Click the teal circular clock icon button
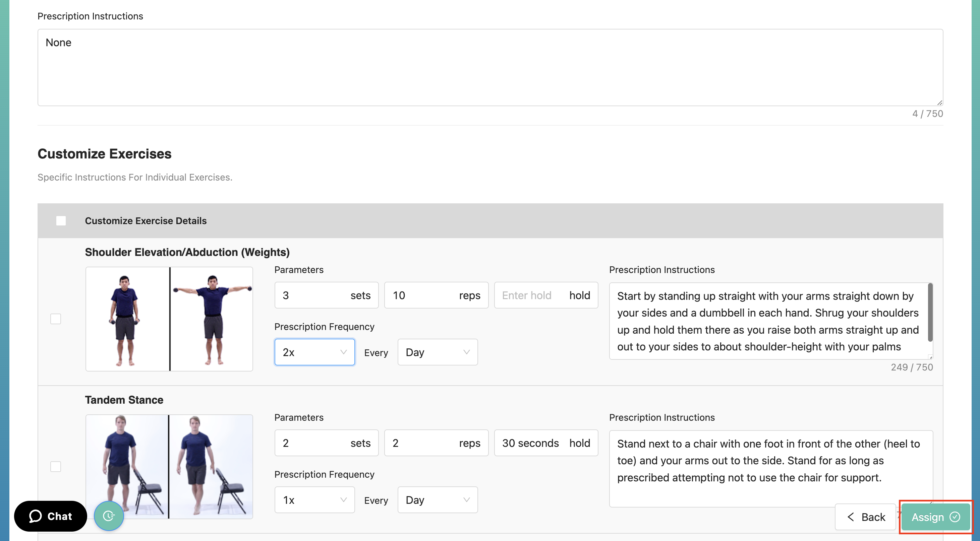The image size is (980, 541). click(x=109, y=516)
